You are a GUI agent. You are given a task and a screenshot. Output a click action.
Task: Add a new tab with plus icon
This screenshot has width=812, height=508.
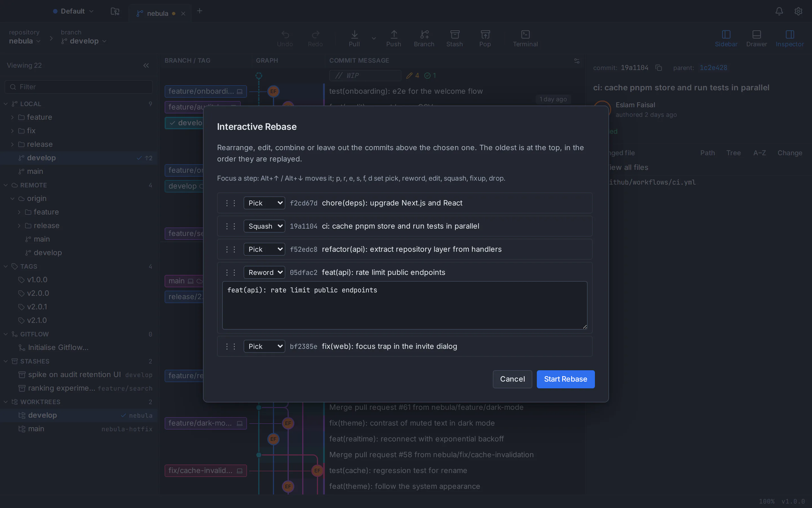point(200,11)
